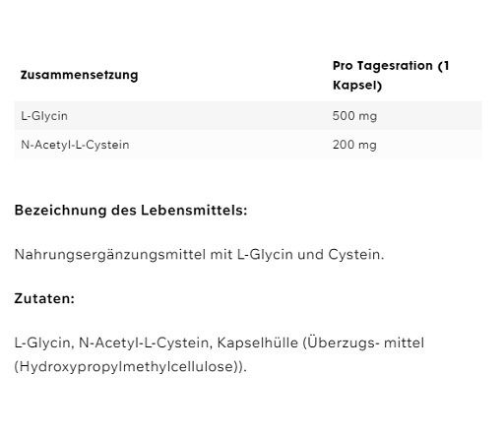Click the word Überzugs- in ingredients
This screenshot has width=504, height=435.
[342, 342]
